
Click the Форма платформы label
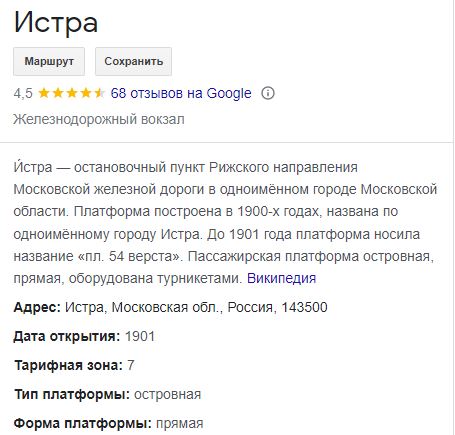pos(83,423)
